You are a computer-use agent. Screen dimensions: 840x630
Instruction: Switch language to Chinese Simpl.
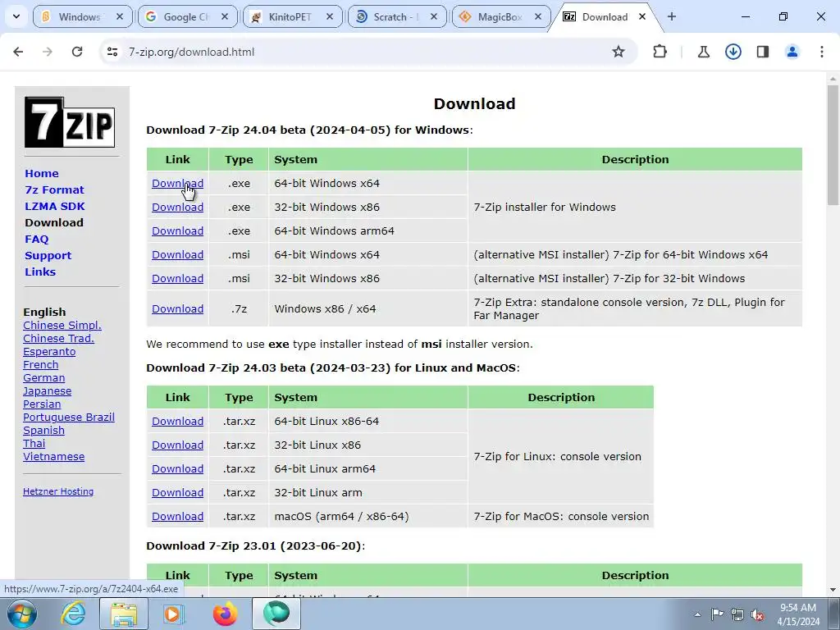pos(62,325)
